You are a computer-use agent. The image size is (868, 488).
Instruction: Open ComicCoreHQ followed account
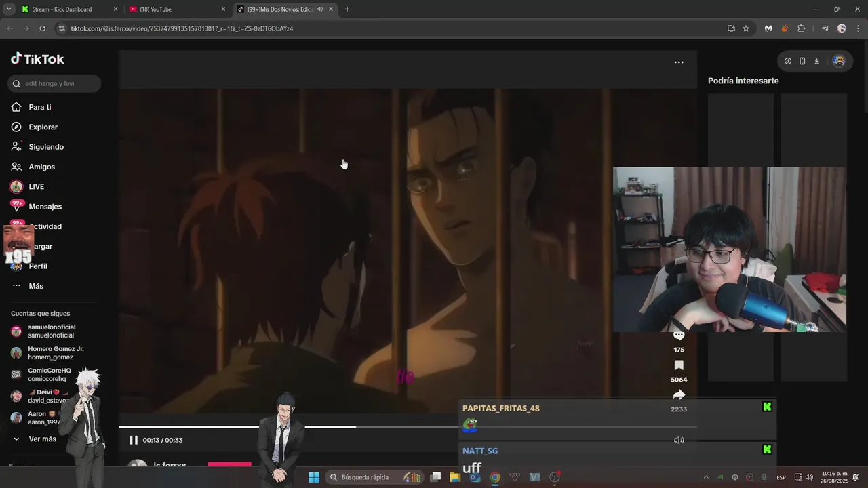(47, 375)
